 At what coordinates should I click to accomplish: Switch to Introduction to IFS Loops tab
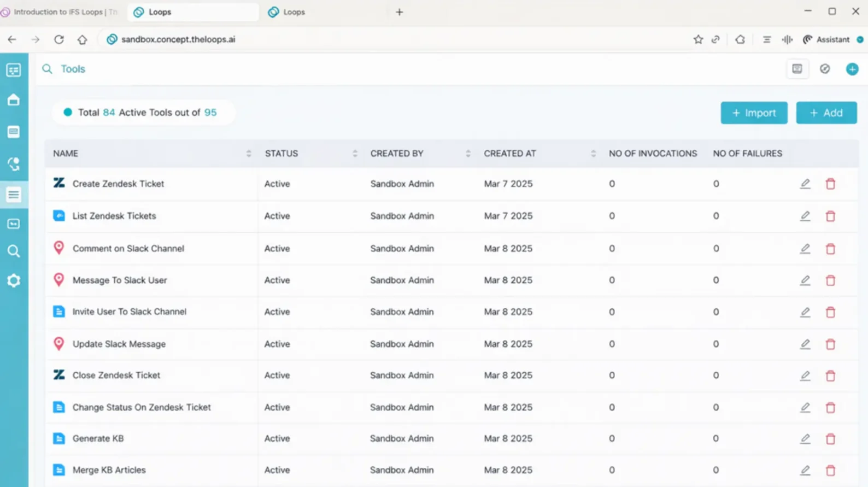(60, 12)
